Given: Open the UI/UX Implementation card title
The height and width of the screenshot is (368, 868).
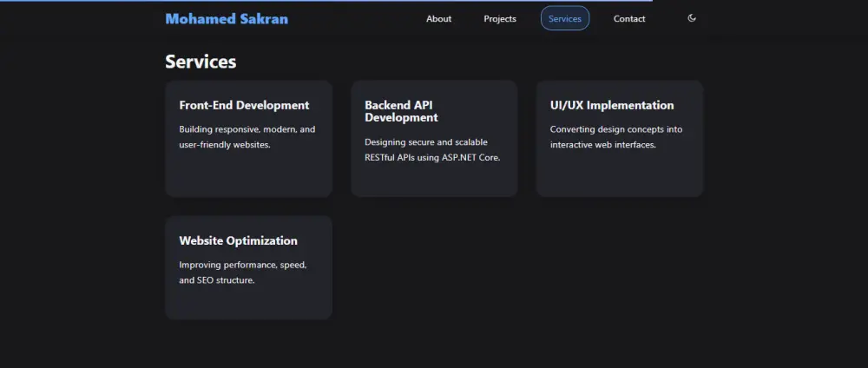Looking at the screenshot, I should 612,105.
